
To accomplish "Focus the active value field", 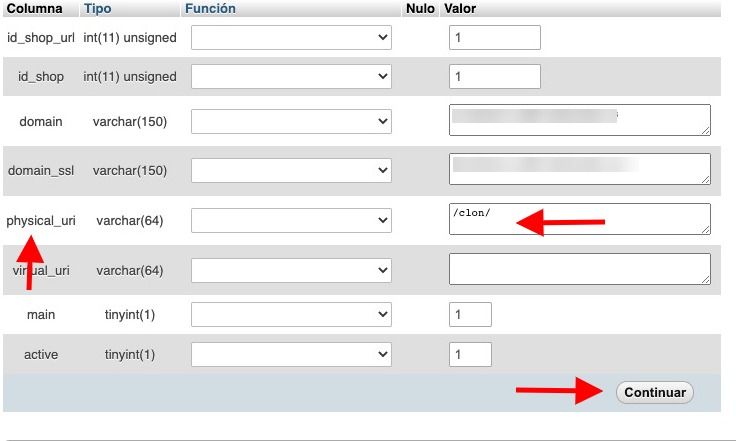I will click(x=470, y=354).
